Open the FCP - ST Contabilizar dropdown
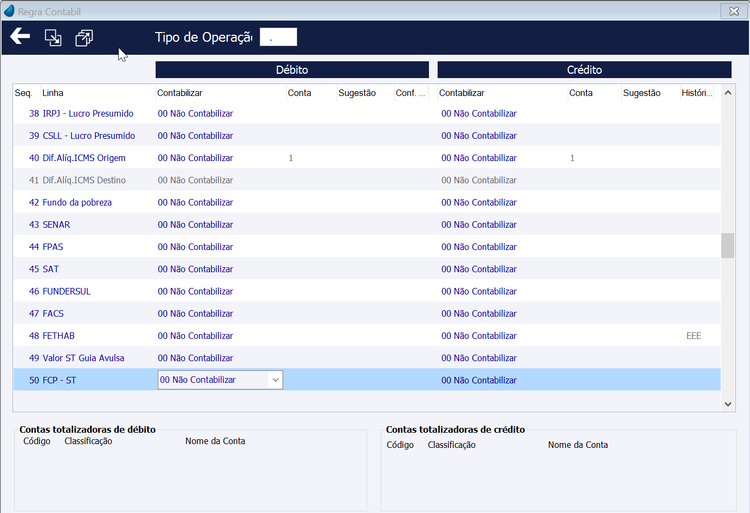 [276, 380]
